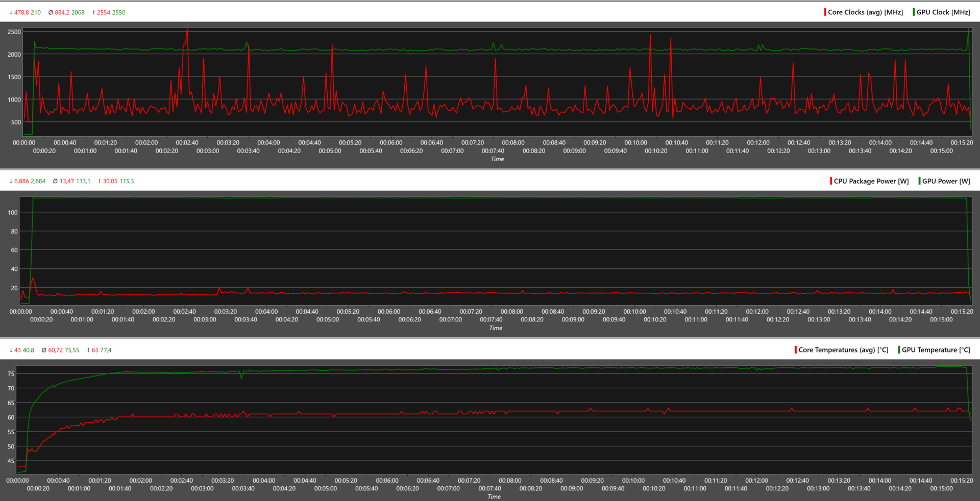The width and height of the screenshot is (980, 501).
Task: Click the red swatch beside Core Clocks legend
Action: 825,12
